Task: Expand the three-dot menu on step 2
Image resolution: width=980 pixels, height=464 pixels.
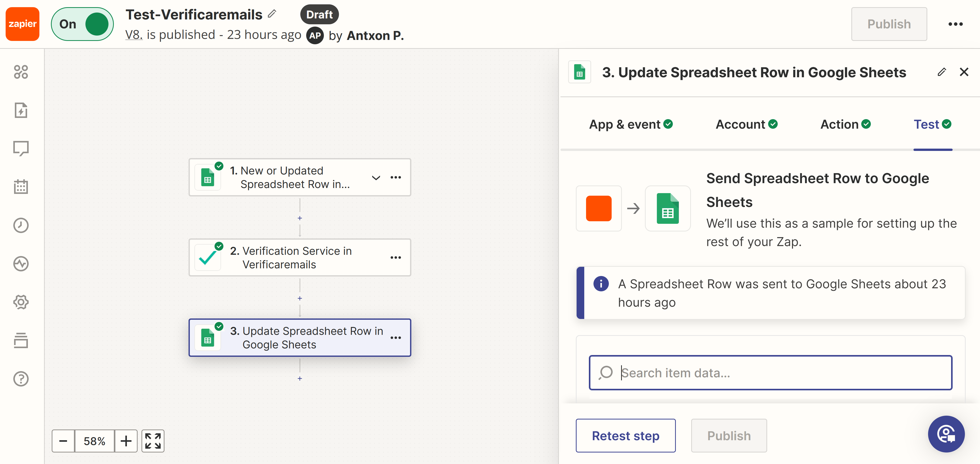Action: [x=396, y=257]
